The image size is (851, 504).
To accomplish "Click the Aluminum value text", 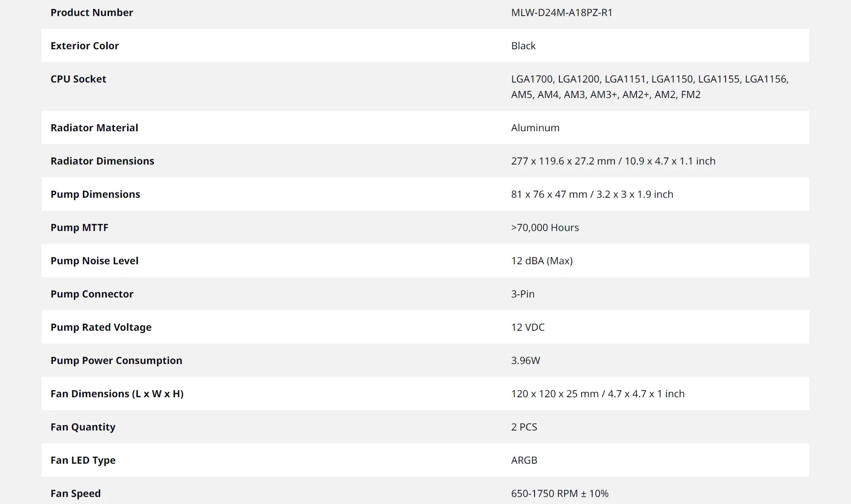I will tap(535, 128).
